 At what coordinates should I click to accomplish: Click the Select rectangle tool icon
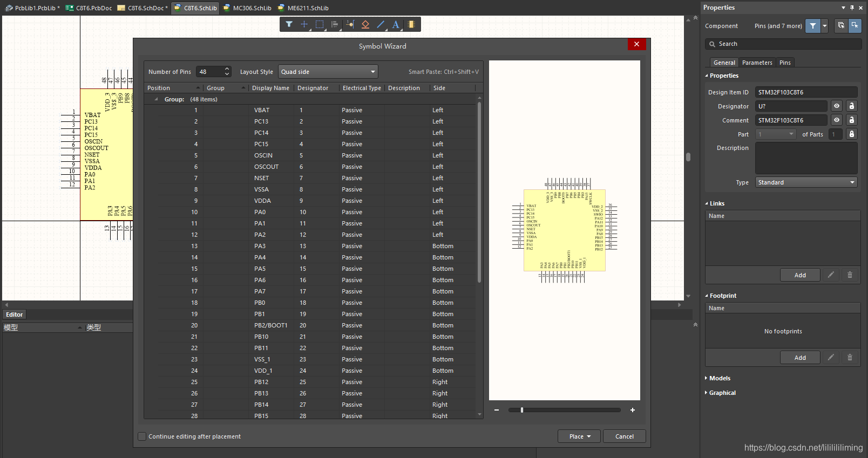(320, 24)
